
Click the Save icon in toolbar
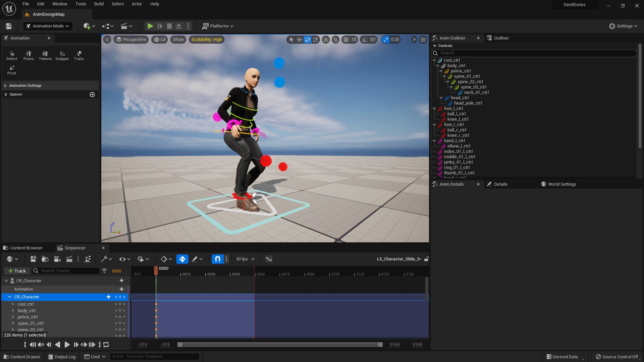(x=9, y=26)
